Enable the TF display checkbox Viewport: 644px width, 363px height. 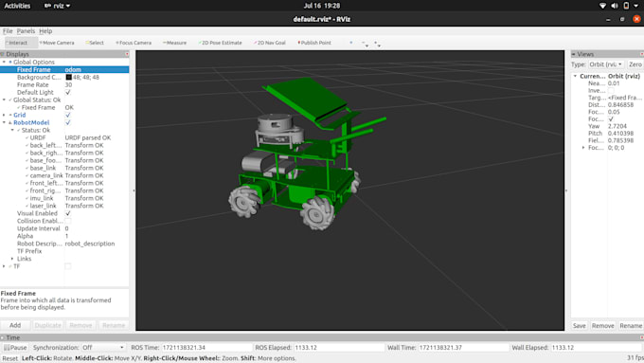click(68, 266)
